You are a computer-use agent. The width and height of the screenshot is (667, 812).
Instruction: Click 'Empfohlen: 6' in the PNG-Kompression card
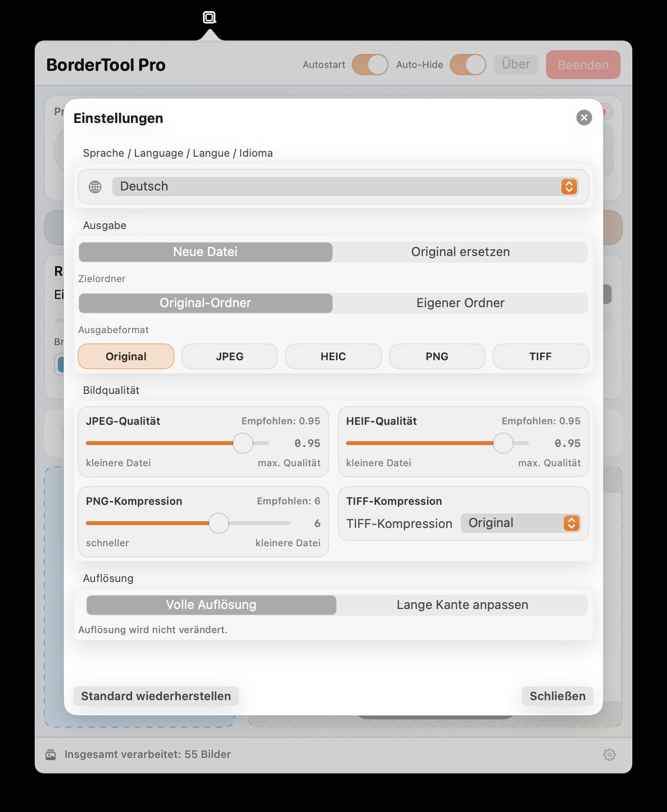(x=289, y=501)
